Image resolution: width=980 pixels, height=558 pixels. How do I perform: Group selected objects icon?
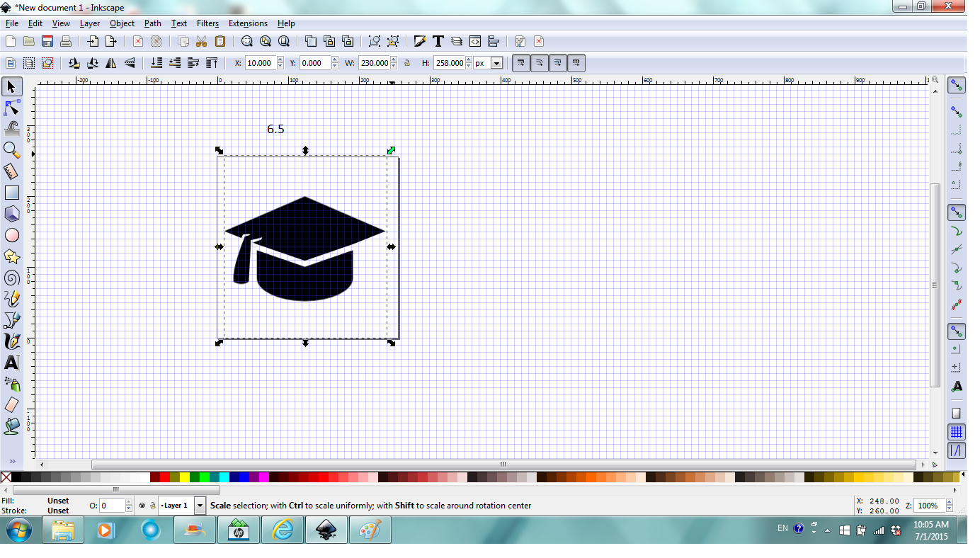point(375,41)
